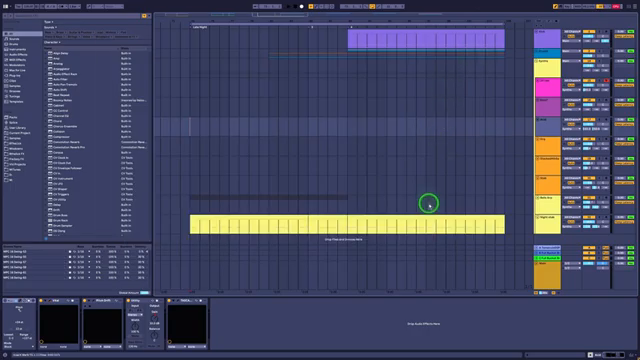Adjust the Gain knob in Utility device
This screenshot has width=640, height=360.
[x=154, y=318]
